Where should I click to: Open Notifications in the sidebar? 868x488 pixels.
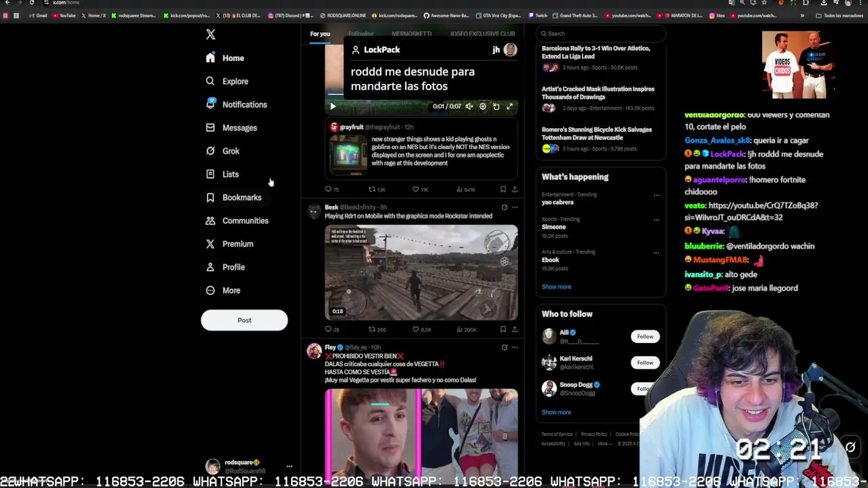tap(237, 104)
